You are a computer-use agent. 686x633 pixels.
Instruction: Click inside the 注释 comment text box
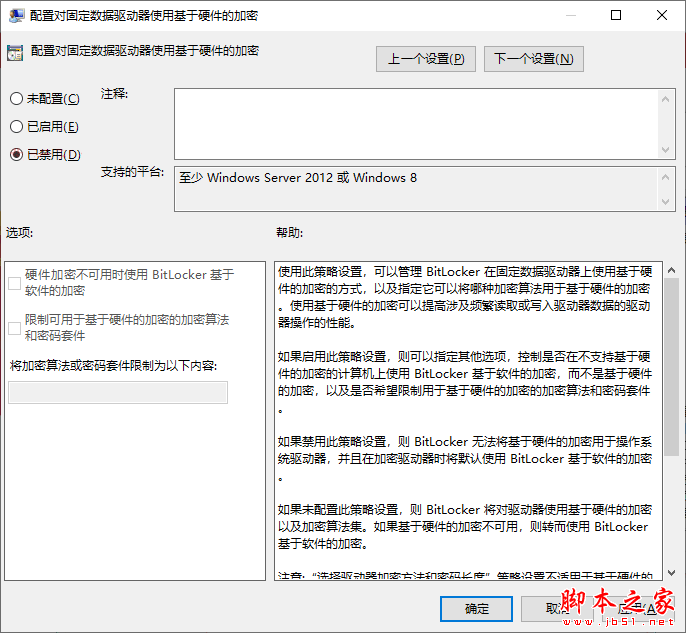coord(416,124)
